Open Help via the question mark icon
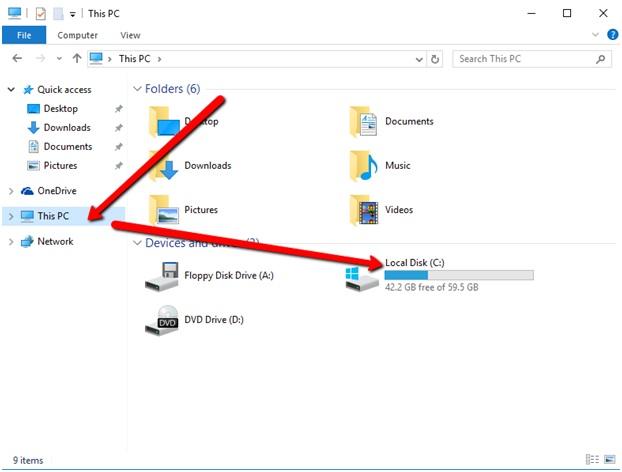Viewport: 622px width, 472px height. tap(612, 35)
